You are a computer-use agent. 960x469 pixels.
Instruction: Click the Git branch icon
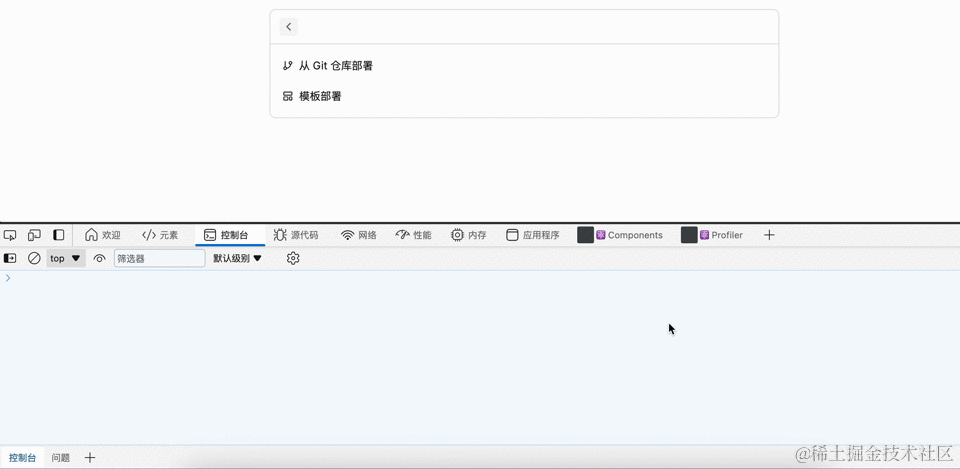[287, 66]
